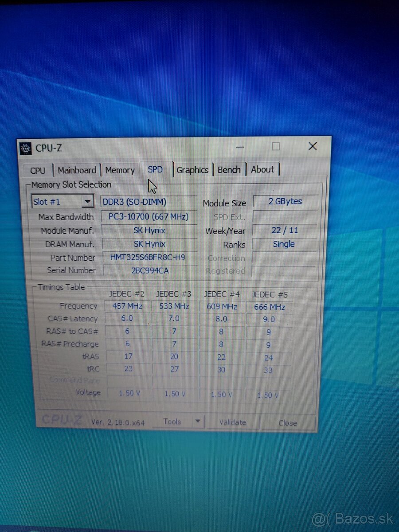Keep the SPD tab selected
Viewport: 399px width, 532px height.
pyautogui.click(x=155, y=169)
